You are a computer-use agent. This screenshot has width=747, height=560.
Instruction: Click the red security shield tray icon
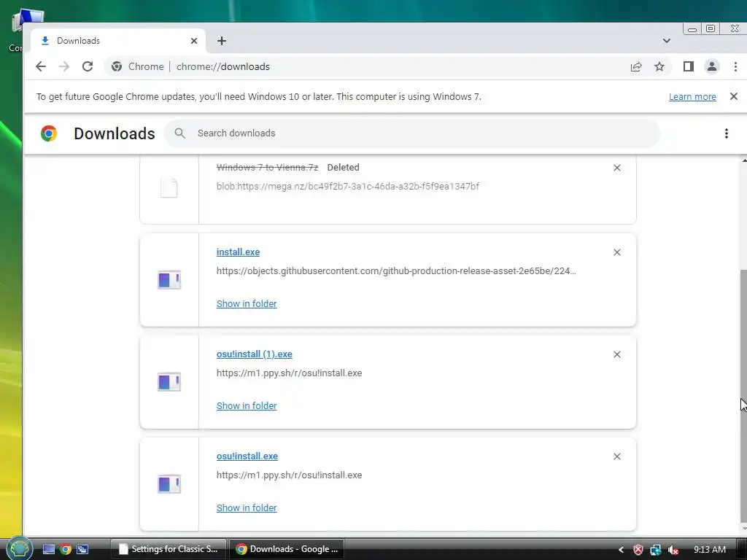pyautogui.click(x=638, y=550)
